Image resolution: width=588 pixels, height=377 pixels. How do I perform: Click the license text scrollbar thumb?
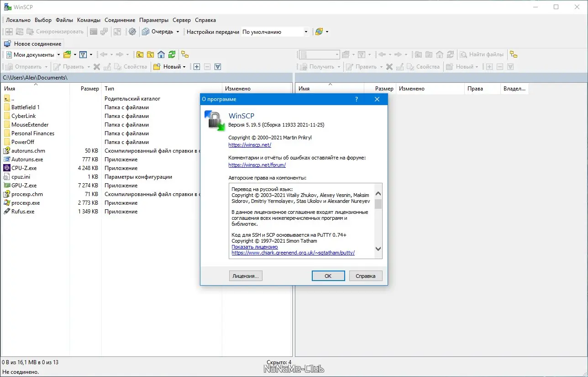[378, 204]
